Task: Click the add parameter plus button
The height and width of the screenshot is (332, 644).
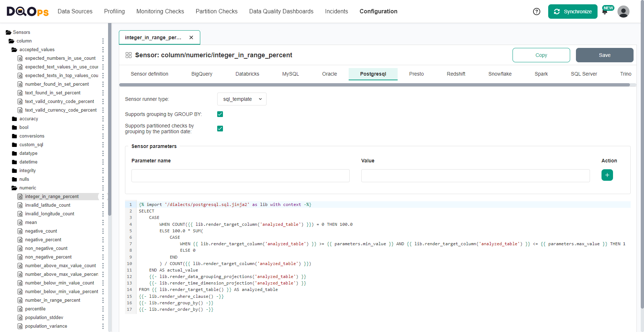Action: [607, 175]
